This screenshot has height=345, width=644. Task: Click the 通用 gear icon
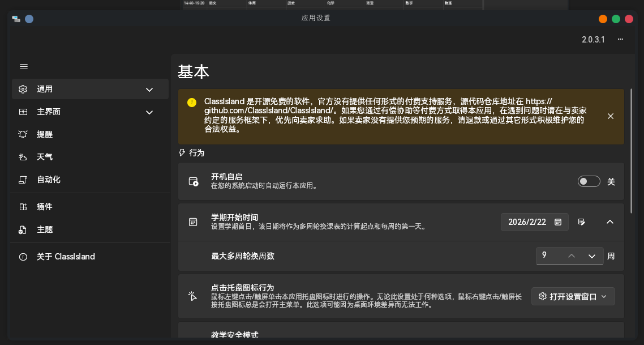tap(23, 90)
